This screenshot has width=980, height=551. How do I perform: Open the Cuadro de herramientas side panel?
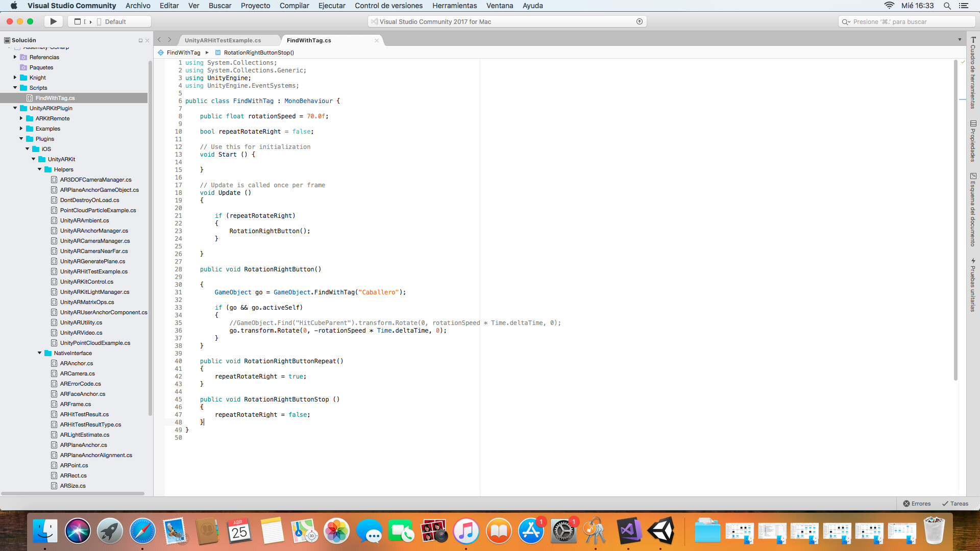pos(973,72)
